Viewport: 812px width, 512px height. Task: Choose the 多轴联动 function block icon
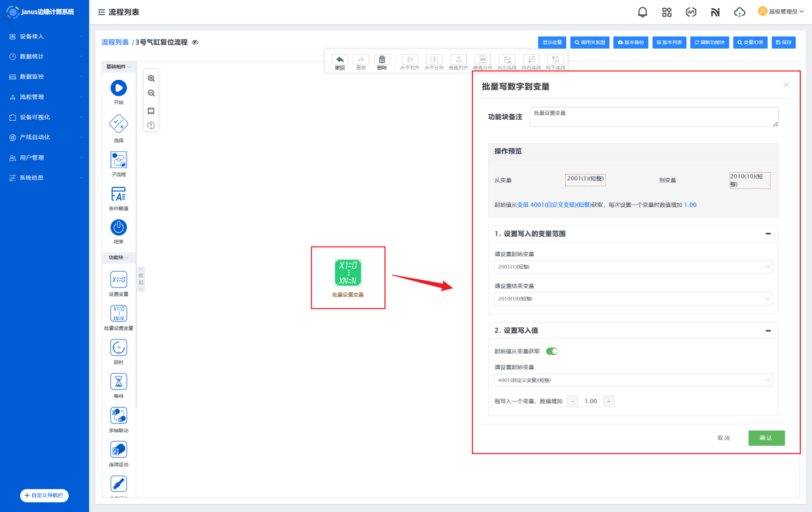(118, 416)
